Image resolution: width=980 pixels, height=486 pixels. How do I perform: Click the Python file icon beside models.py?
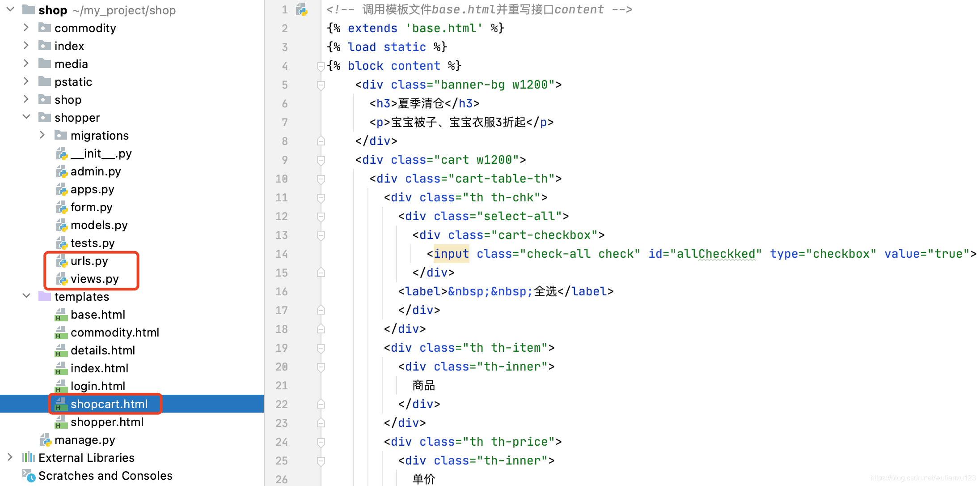click(x=62, y=225)
